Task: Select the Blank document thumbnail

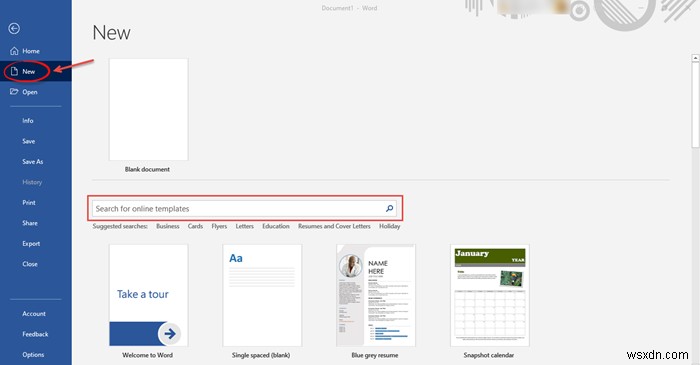Action: (x=148, y=109)
